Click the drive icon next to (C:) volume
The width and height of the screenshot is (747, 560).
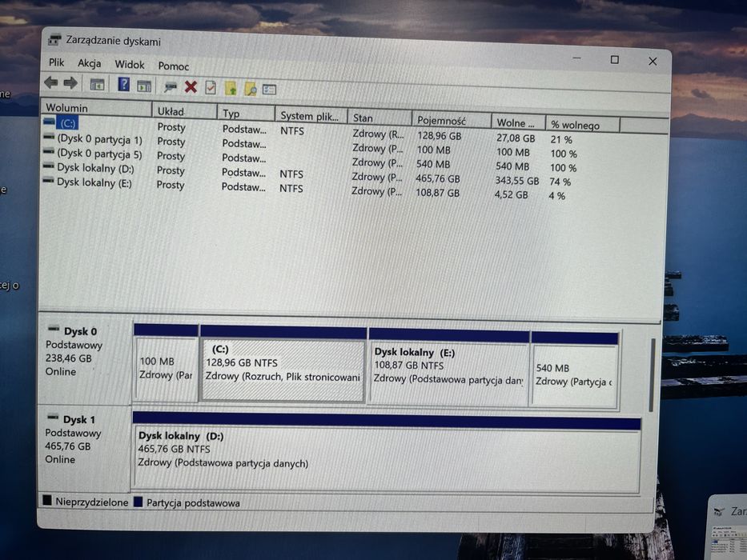point(49,122)
